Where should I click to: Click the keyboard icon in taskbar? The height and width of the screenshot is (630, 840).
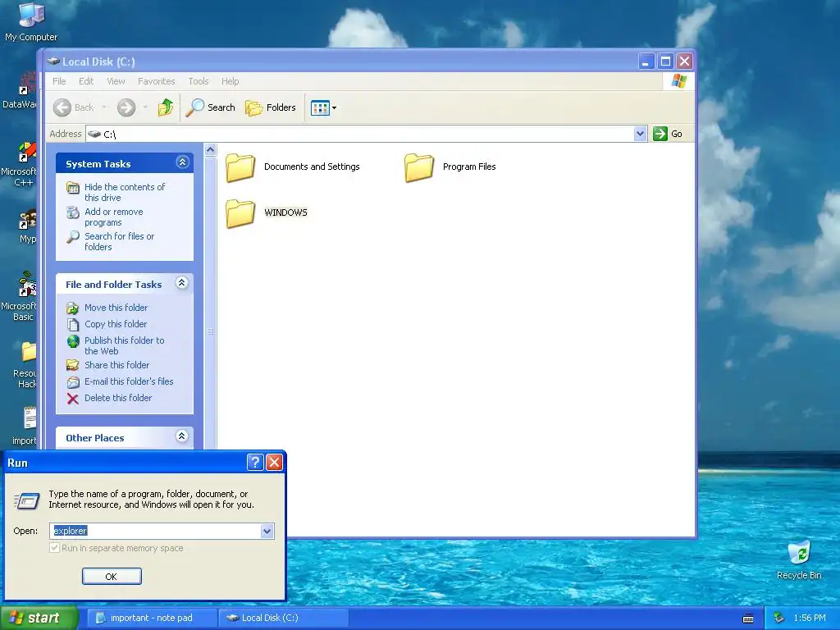click(x=748, y=619)
